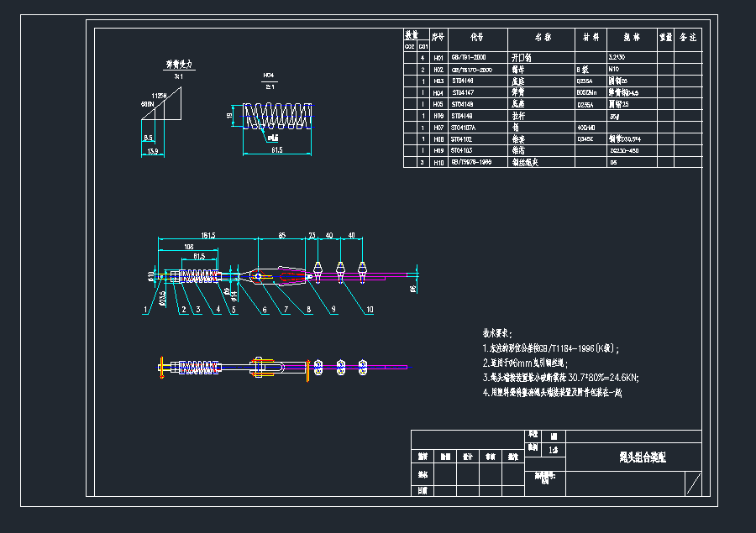Click the 名称 column header
Screen dimensions: 756x533
(542, 38)
